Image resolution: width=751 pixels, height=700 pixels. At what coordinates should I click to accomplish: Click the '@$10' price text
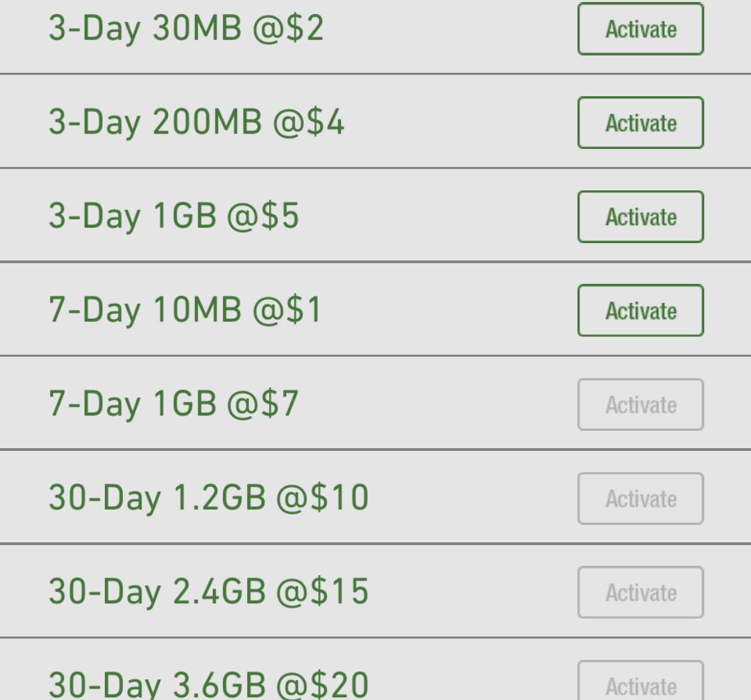click(322, 499)
